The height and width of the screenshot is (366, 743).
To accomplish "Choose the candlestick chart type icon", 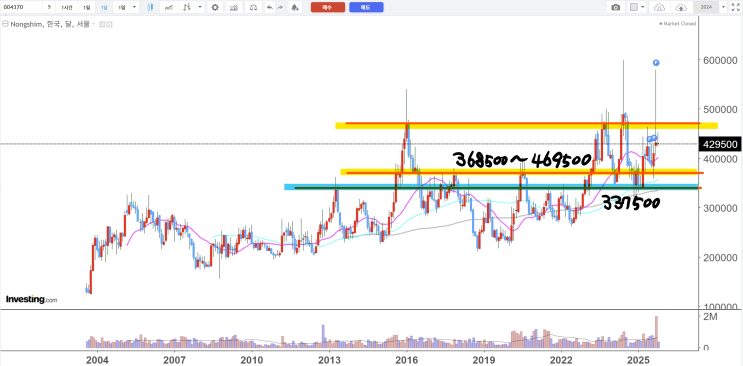I will tap(150, 7).
